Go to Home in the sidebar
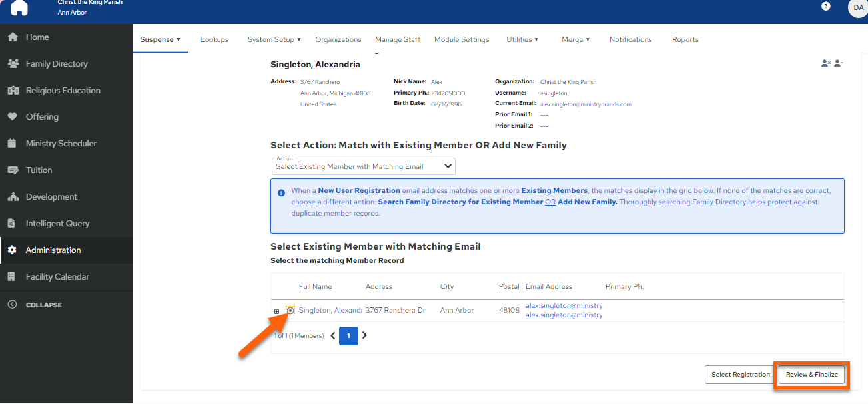 point(67,37)
